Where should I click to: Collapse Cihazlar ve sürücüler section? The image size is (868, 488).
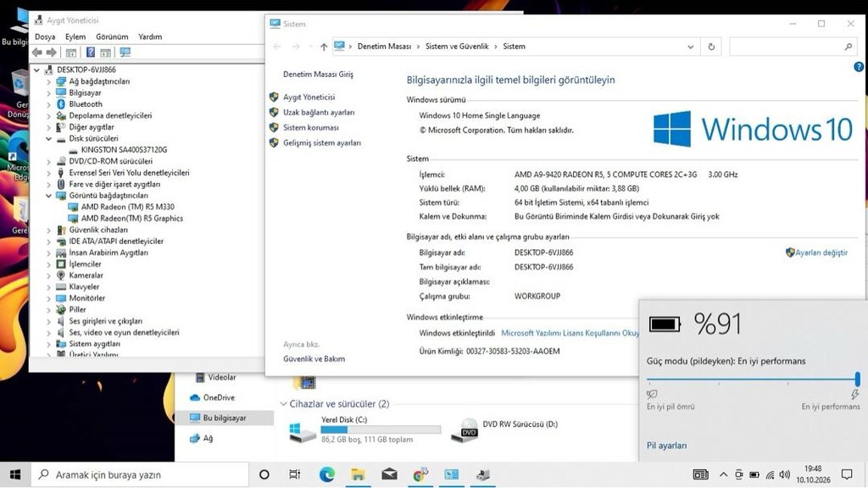283,404
